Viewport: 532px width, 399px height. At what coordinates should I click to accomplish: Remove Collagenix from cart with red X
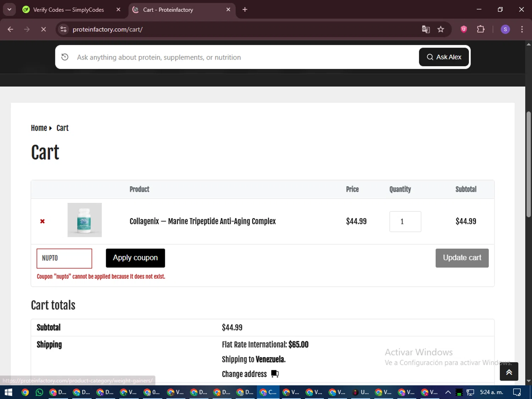click(43, 221)
